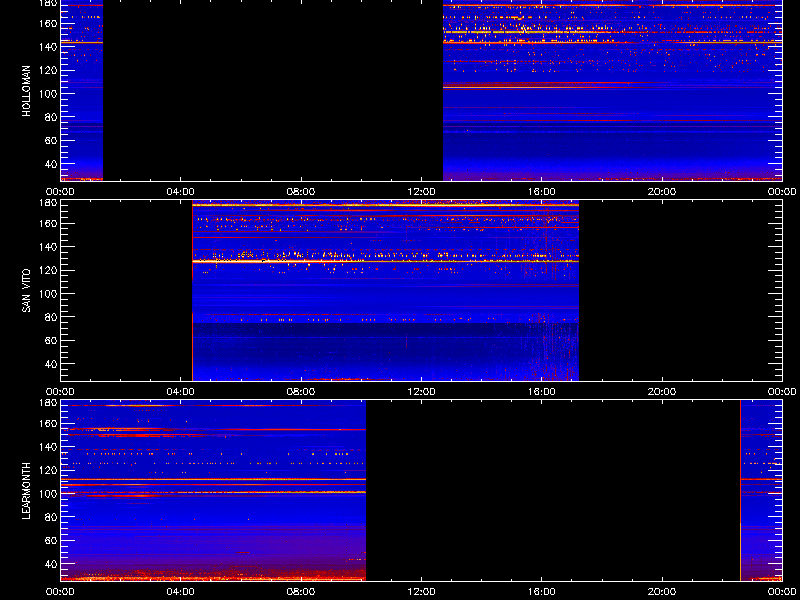This screenshot has width=800, height=600.
Task: Choose the 08:00 time label under Learmonth panel
Action: tap(301, 592)
